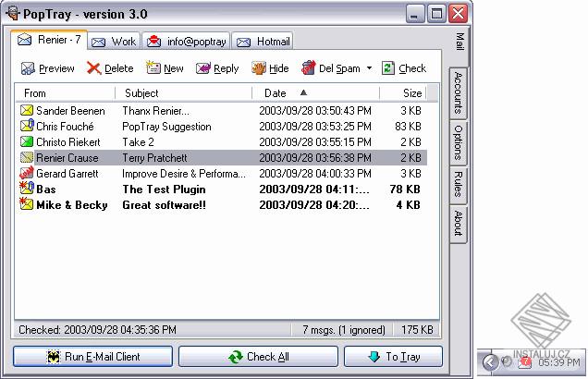This screenshot has height=379, width=588.
Task: Select the 'Improve Desire & Performa...' subject
Action: [184, 174]
